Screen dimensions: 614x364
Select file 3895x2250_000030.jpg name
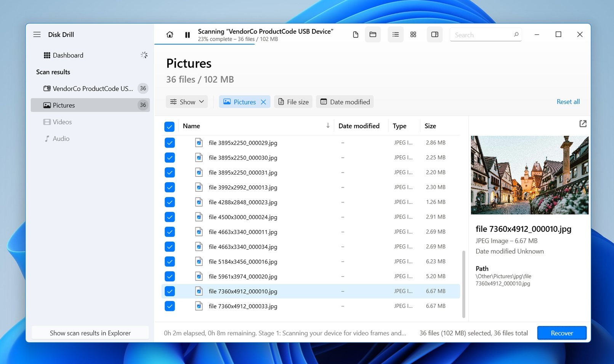pyautogui.click(x=243, y=158)
